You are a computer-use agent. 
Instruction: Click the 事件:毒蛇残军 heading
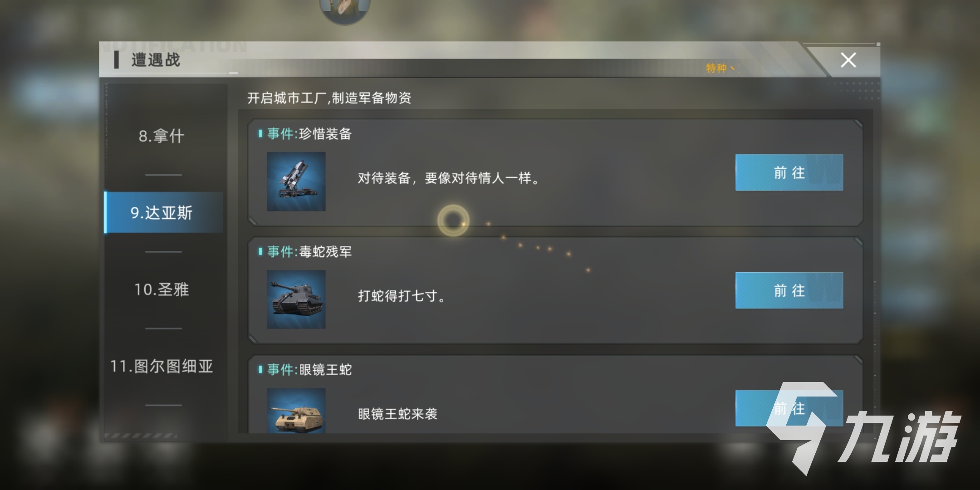click(x=309, y=252)
